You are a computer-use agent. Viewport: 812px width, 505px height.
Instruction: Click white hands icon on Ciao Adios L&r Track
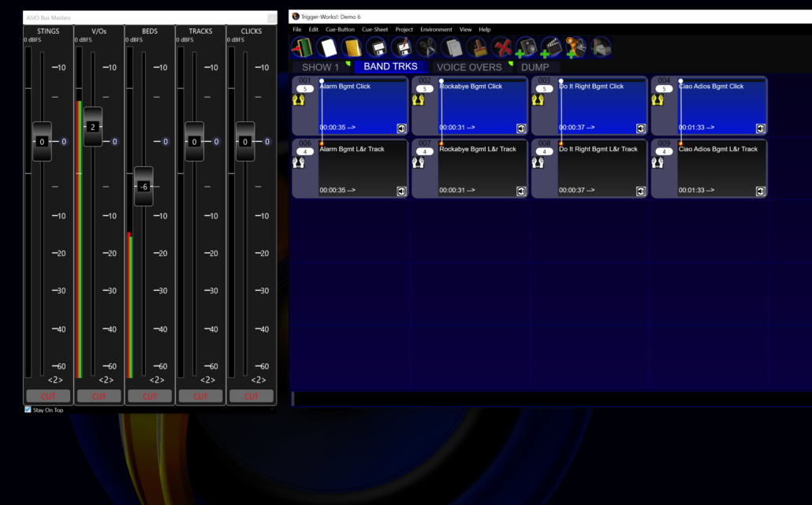[657, 162]
